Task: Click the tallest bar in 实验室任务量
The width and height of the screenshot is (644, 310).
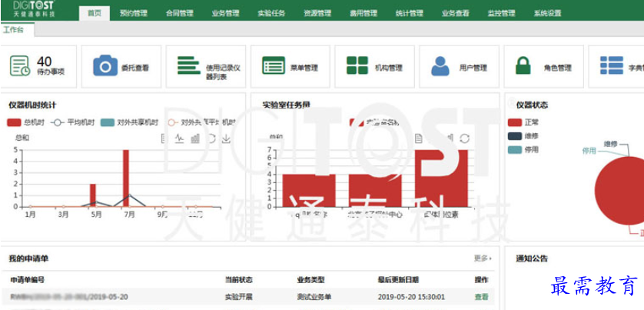Action: [442, 178]
